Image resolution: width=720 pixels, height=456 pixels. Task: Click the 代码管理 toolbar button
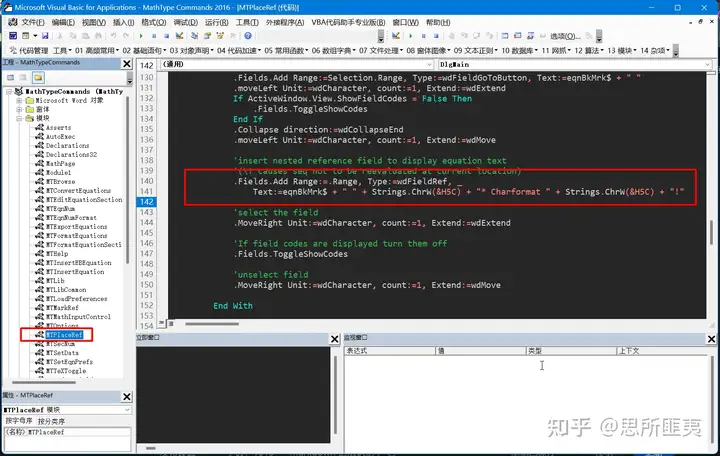pyautogui.click(x=29, y=51)
